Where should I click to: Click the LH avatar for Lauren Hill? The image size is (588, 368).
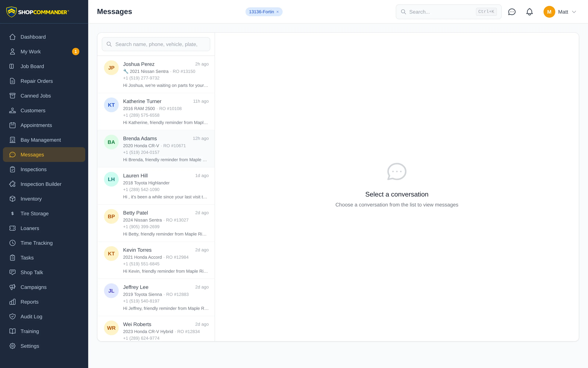[111, 179]
